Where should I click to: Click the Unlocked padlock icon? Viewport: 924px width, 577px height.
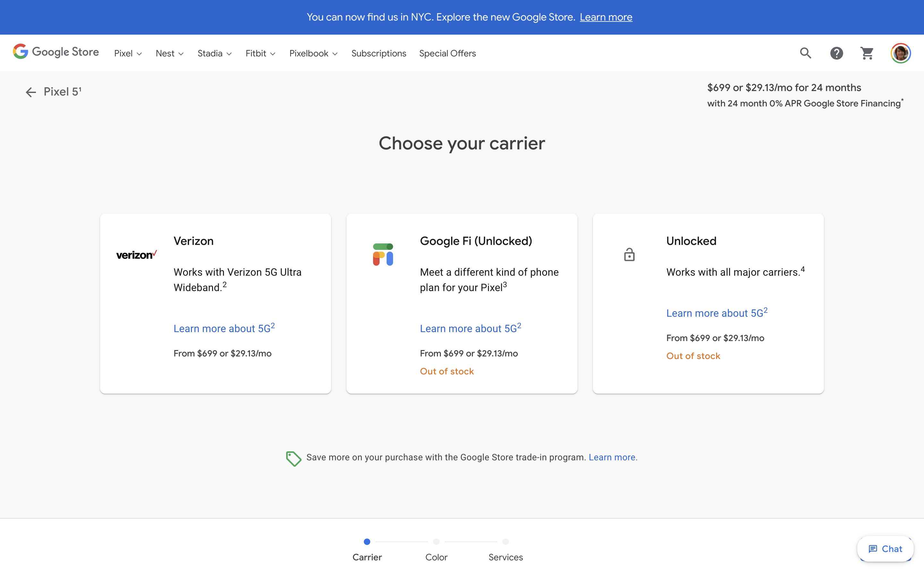click(x=629, y=255)
